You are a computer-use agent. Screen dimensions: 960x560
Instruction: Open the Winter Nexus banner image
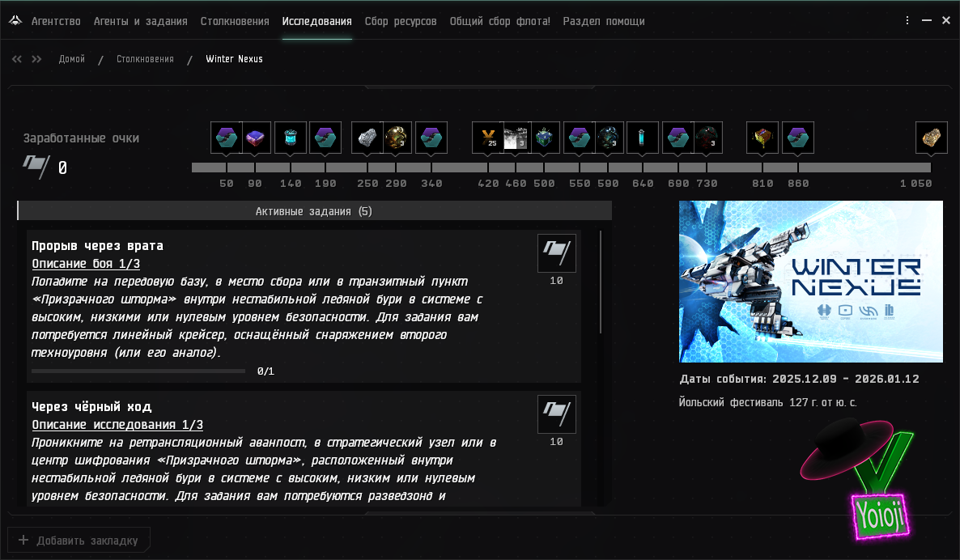click(x=810, y=282)
